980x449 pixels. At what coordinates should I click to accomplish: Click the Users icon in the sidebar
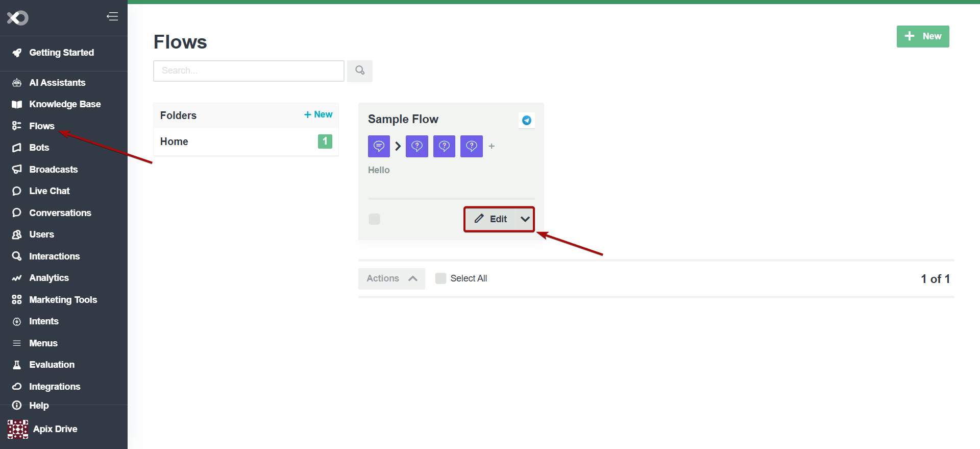pyautogui.click(x=17, y=234)
